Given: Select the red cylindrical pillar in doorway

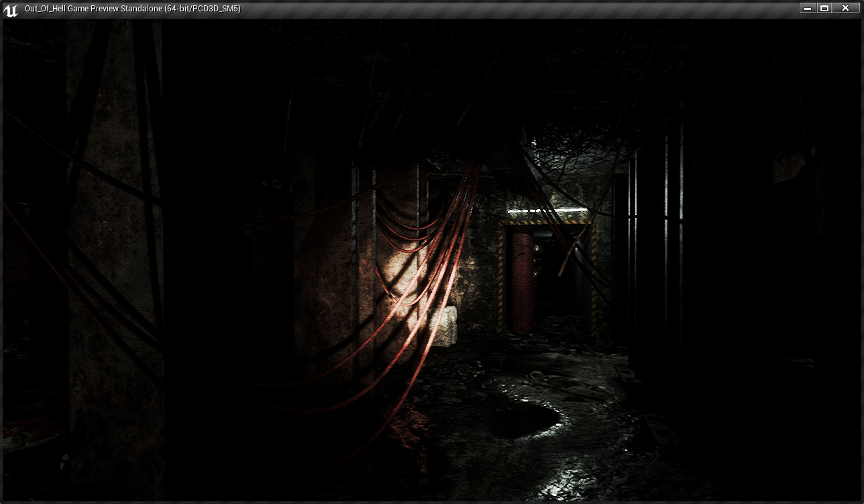Looking at the screenshot, I should click(x=523, y=281).
